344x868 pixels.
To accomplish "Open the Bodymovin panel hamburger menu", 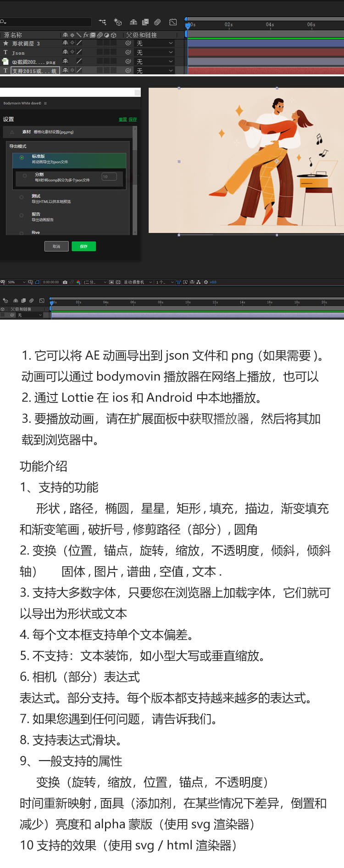I will pyautogui.click(x=45, y=103).
